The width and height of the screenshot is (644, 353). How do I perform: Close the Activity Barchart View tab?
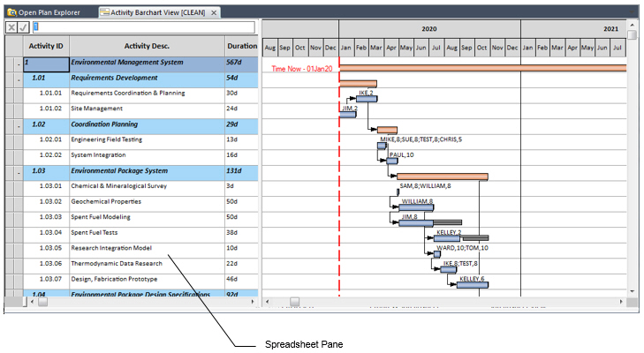click(214, 12)
